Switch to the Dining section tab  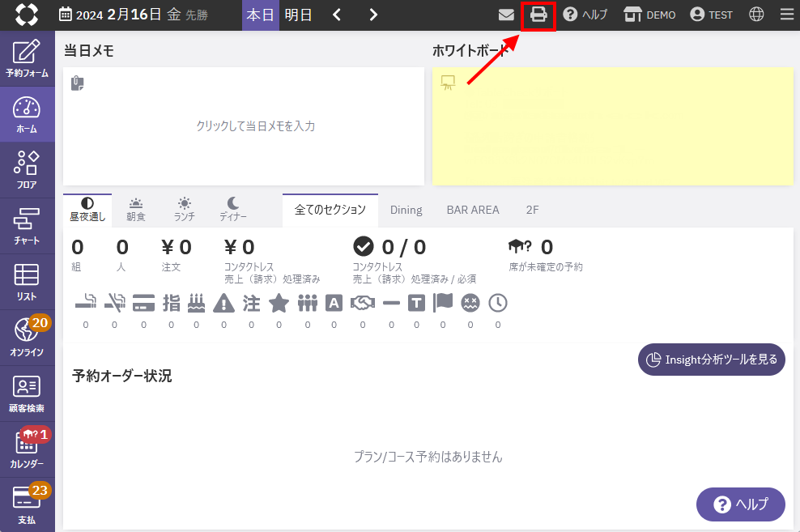tap(406, 210)
